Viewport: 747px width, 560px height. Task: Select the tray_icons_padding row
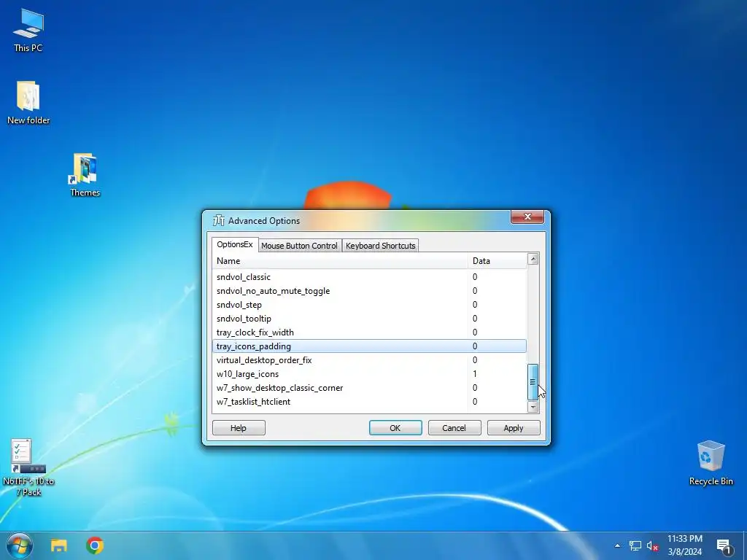[370, 346]
